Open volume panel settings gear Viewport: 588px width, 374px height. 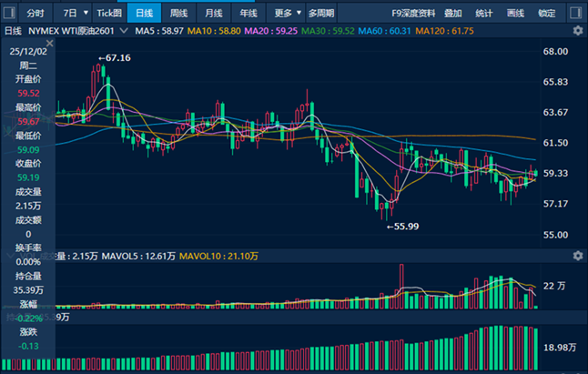click(577, 258)
